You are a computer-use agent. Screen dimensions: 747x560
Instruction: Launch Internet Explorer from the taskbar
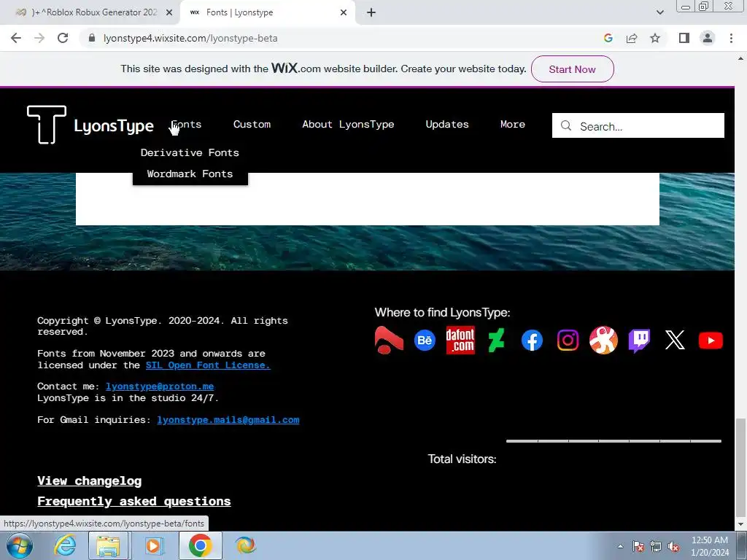(64, 545)
